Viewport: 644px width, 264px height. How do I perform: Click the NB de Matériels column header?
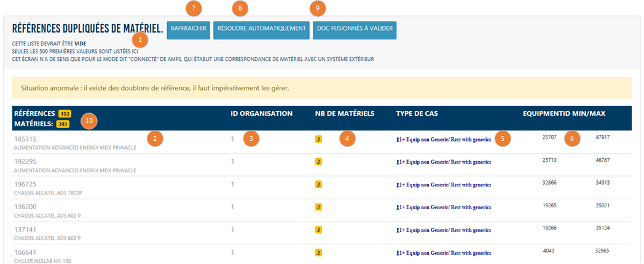coord(345,113)
